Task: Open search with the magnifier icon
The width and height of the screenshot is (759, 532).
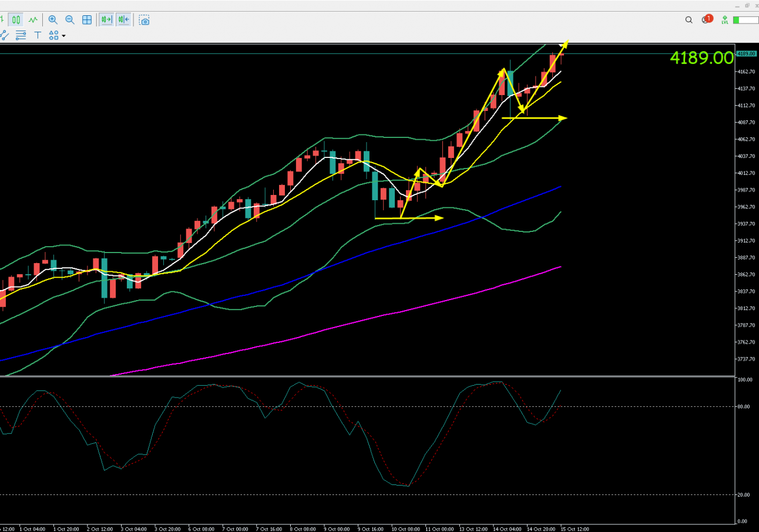Action: click(x=689, y=20)
